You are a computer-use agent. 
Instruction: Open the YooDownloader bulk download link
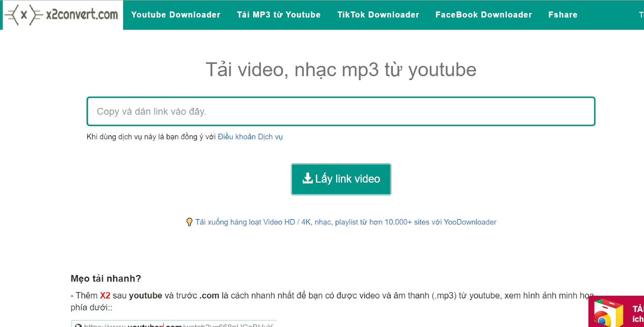pos(346,222)
